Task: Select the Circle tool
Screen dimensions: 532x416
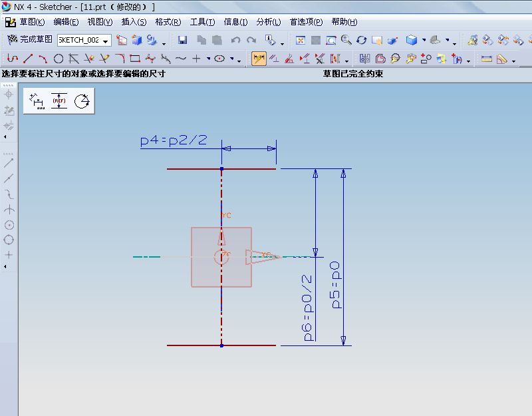Action: click(x=59, y=59)
